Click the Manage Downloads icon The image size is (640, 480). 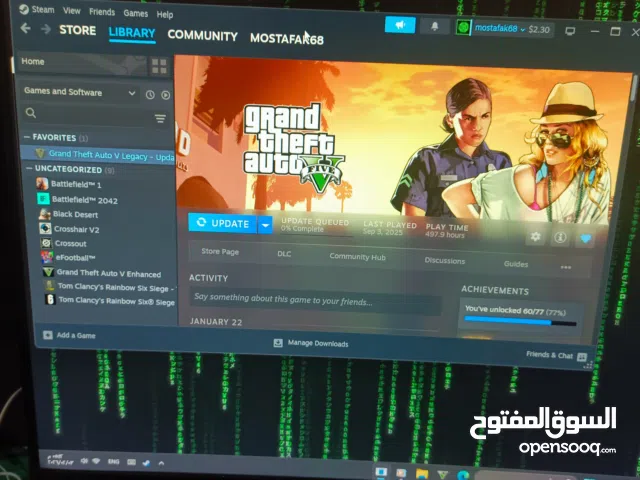coord(278,342)
